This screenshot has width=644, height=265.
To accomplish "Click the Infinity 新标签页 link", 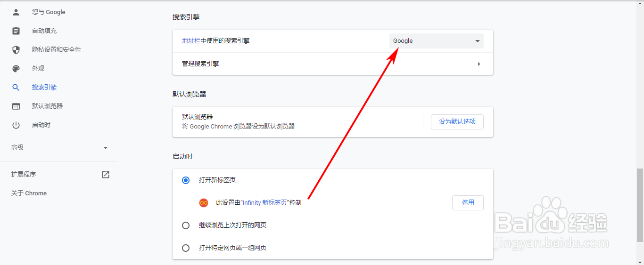I will [265, 203].
